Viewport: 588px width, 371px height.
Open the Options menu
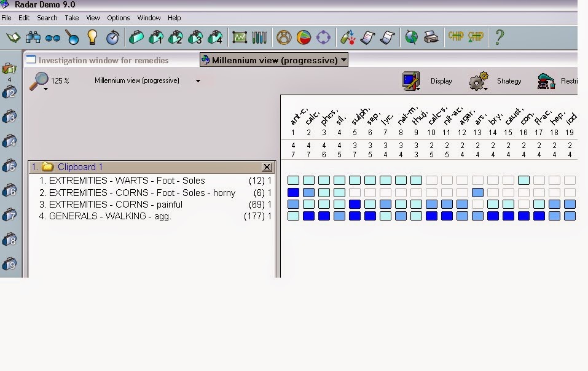coord(119,18)
